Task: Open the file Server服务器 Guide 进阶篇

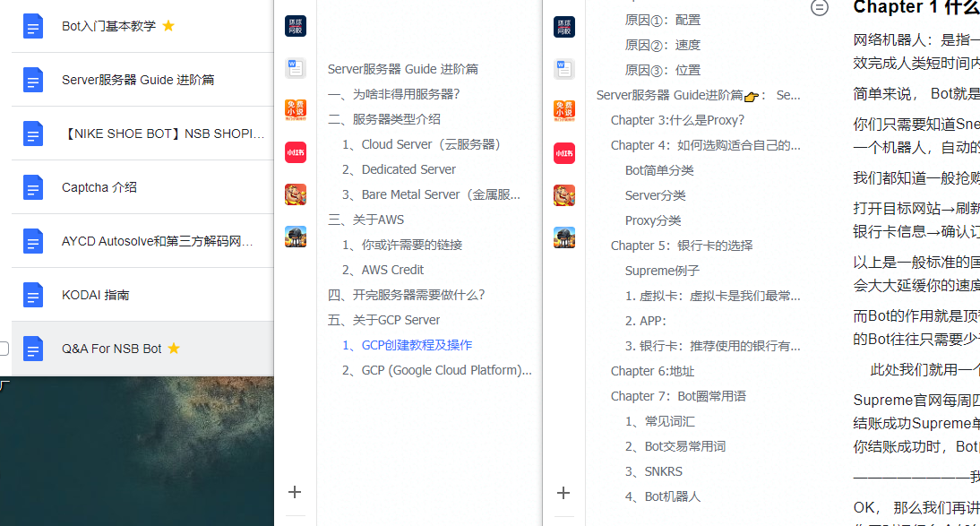Action: point(138,80)
